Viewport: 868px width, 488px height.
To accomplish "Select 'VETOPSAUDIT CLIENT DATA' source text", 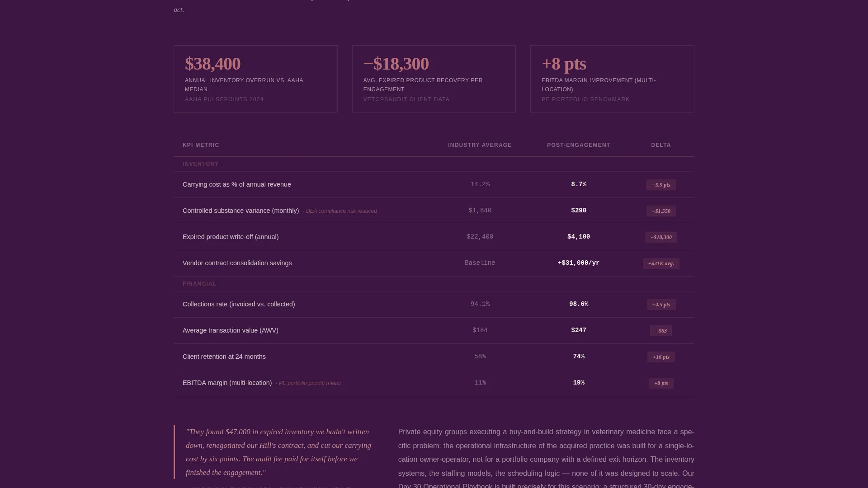I will click(406, 99).
